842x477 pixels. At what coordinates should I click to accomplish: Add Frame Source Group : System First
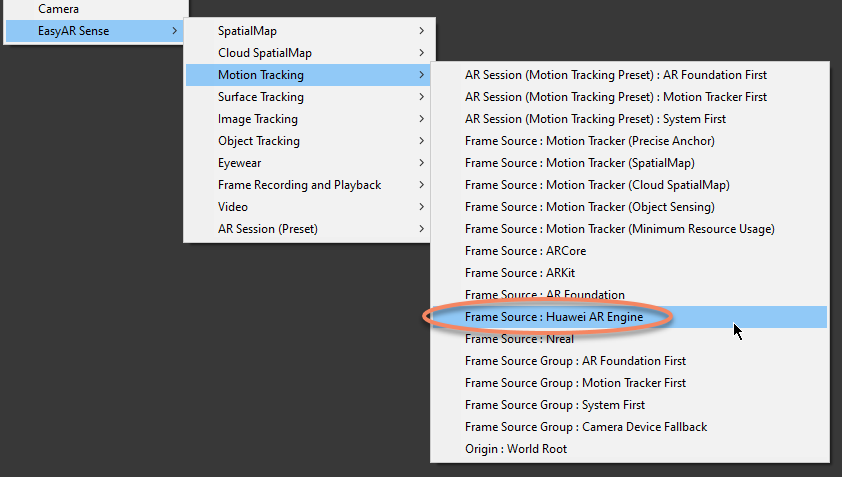coord(629,406)
